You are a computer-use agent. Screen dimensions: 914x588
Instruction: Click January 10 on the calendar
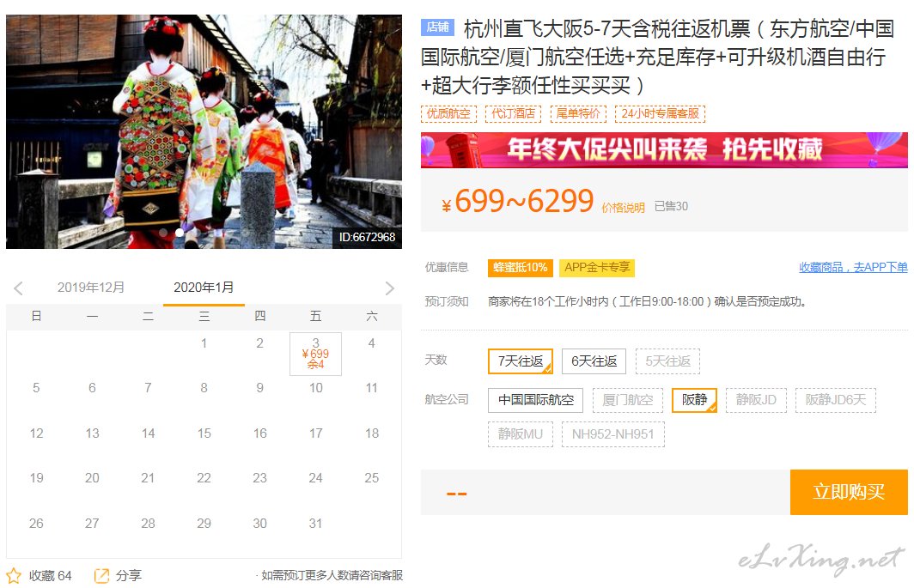(316, 388)
